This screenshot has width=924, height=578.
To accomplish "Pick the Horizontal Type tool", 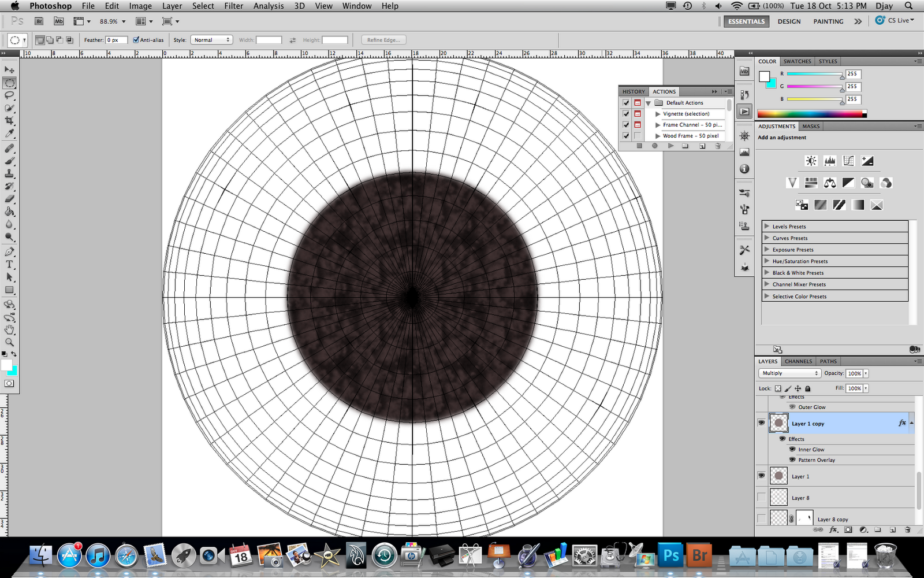I will tap(9, 265).
